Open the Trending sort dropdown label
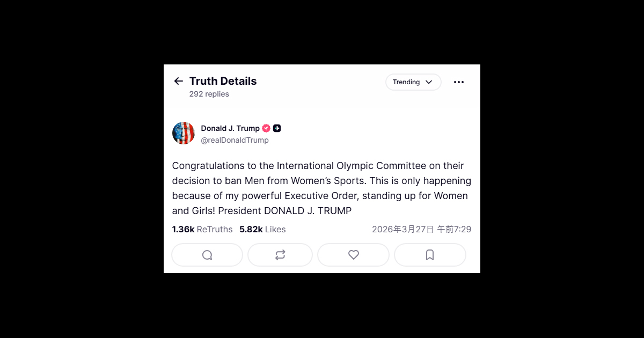 (x=406, y=82)
